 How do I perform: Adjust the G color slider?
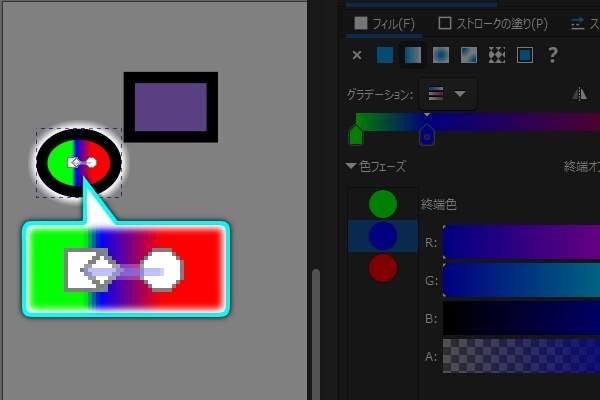[521, 280]
